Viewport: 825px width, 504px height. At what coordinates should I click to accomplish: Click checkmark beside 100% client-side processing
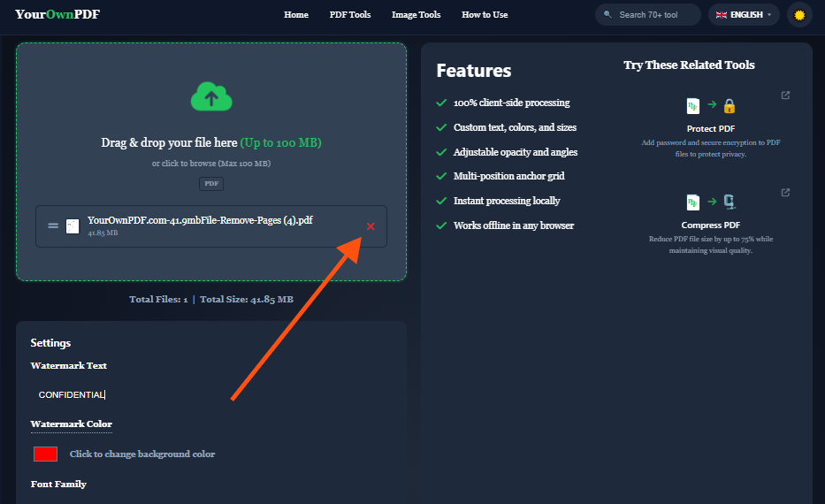click(x=441, y=103)
